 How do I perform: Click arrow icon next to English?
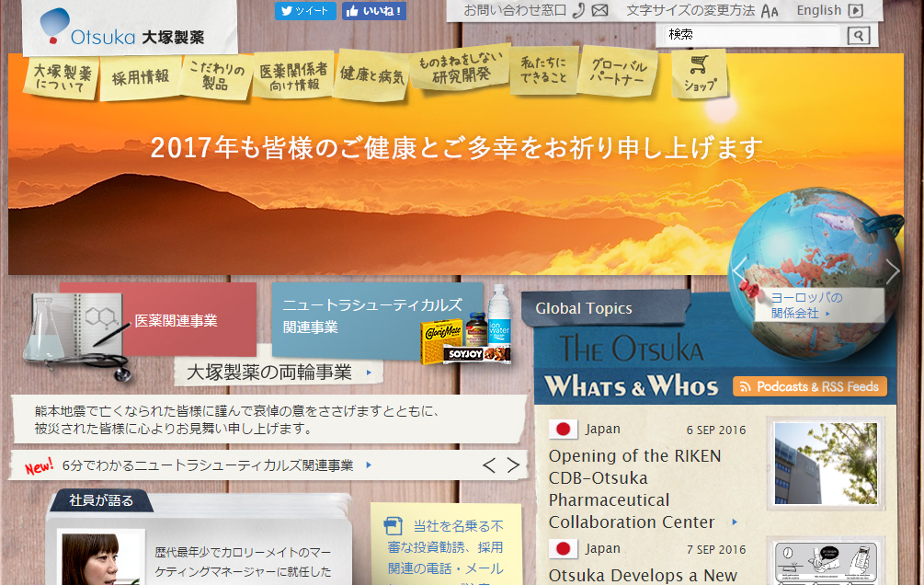point(856,10)
